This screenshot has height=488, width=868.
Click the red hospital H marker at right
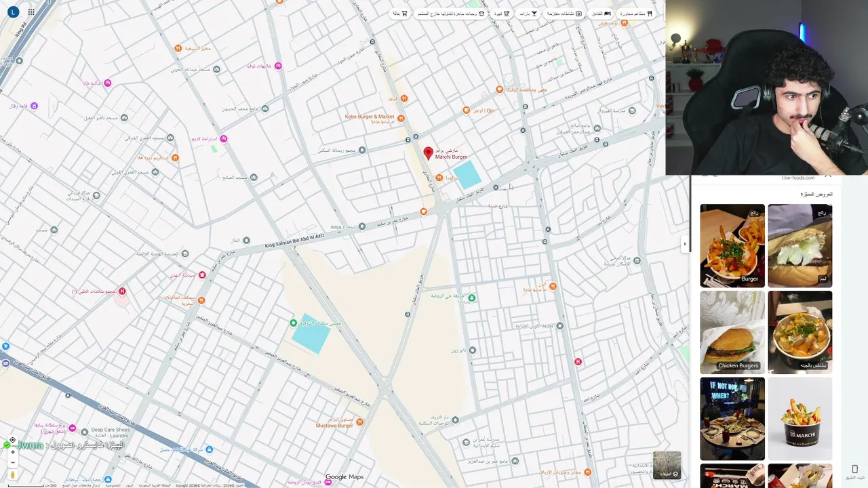coord(578,362)
